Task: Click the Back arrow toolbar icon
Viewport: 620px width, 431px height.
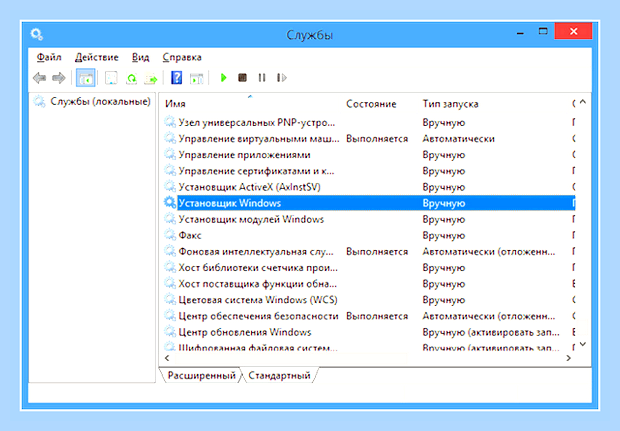Action: 40,78
